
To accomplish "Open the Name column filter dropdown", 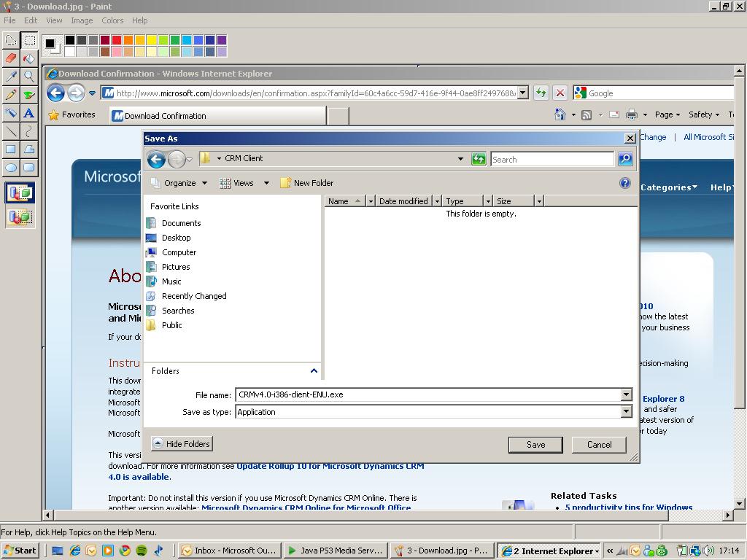I will (371, 201).
